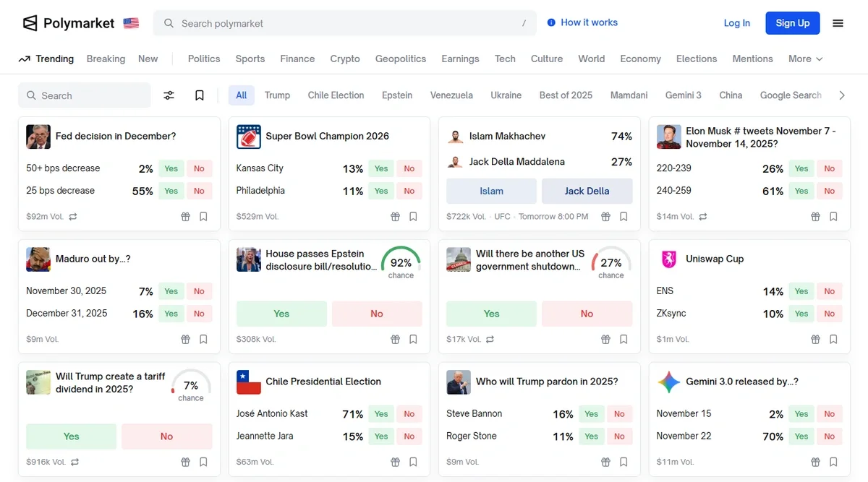Bookmark the Chile Presidential Election market
Screen dimensions: 868x482
[x=413, y=462]
